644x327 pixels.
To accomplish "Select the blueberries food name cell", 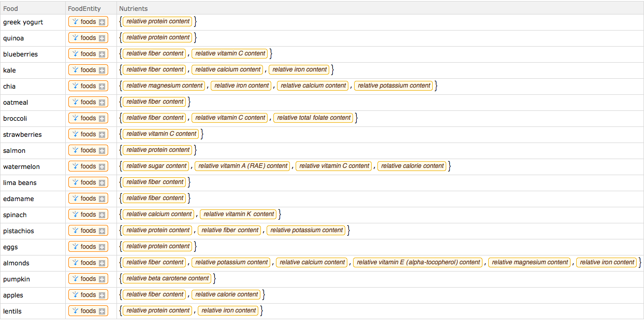I will tap(20, 54).
